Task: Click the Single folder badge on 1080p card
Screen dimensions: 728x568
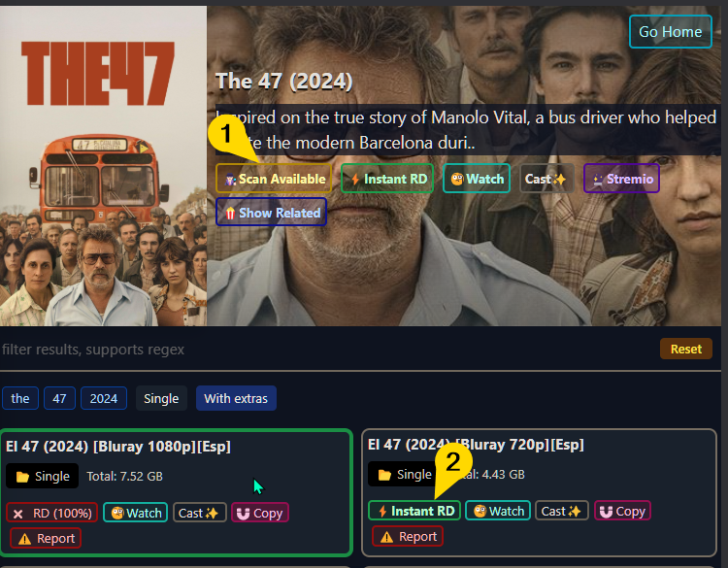Action: 43,476
